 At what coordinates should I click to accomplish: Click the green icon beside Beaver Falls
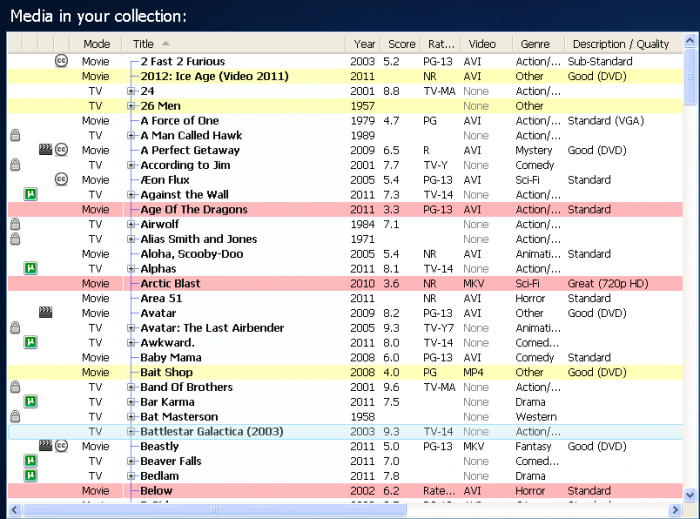click(x=30, y=461)
